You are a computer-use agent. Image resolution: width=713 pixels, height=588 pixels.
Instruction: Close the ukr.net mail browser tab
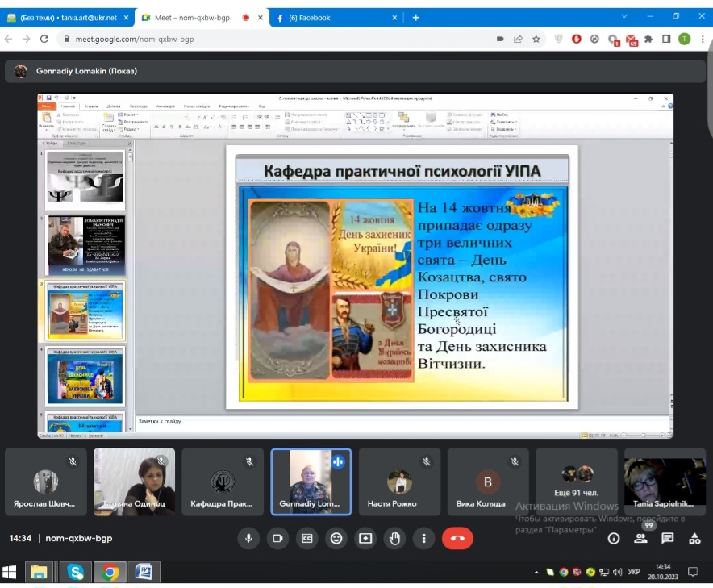(x=126, y=18)
